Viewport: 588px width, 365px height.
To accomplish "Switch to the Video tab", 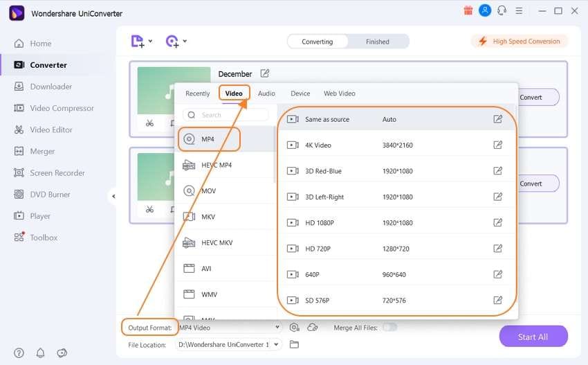I will point(234,94).
